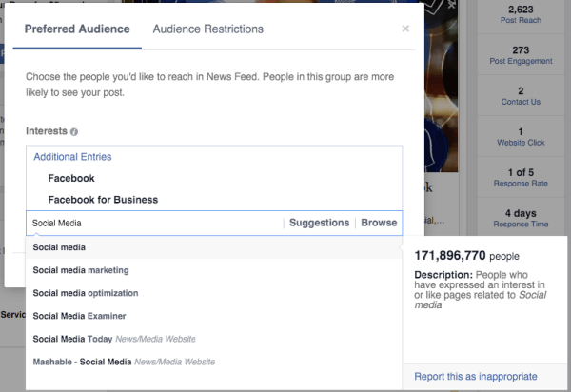The width and height of the screenshot is (571, 392).
Task: Open Contact Us stat
Action: (x=521, y=96)
